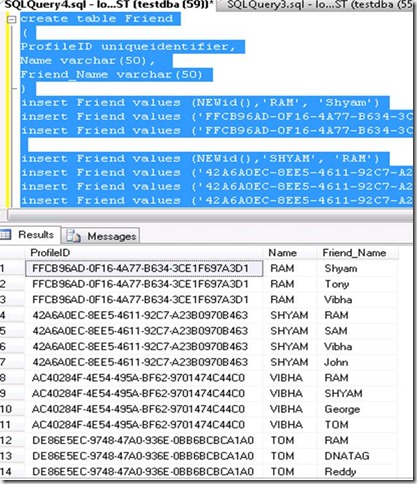Viewport: 417px width, 484px height.
Task: Click 'SAM' Friend_Name cell
Action: point(357,331)
